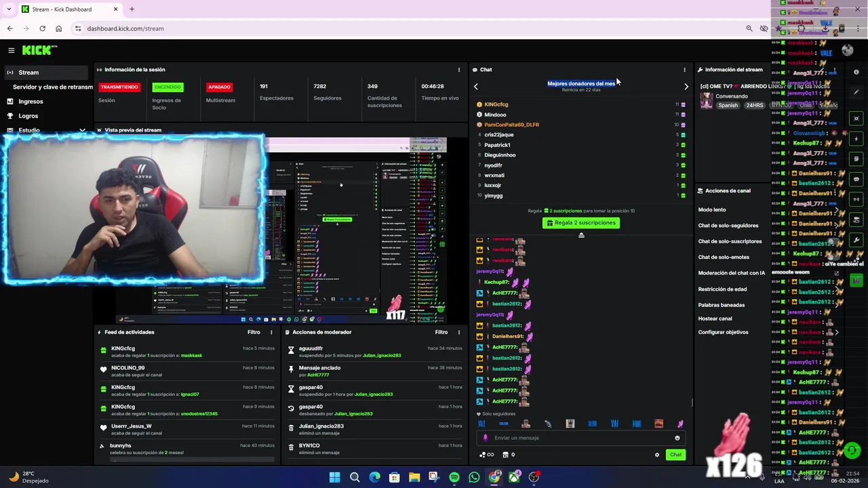Open the Windows Start menu
The width and height of the screenshot is (868, 488).
334,477
